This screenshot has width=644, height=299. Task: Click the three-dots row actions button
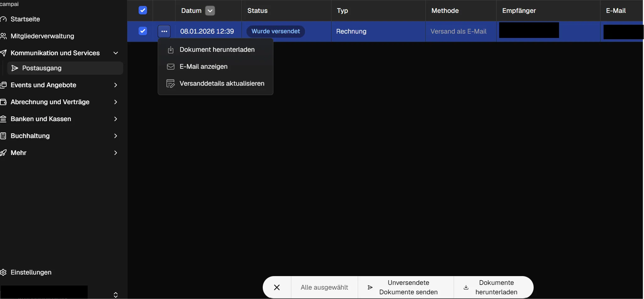click(164, 31)
